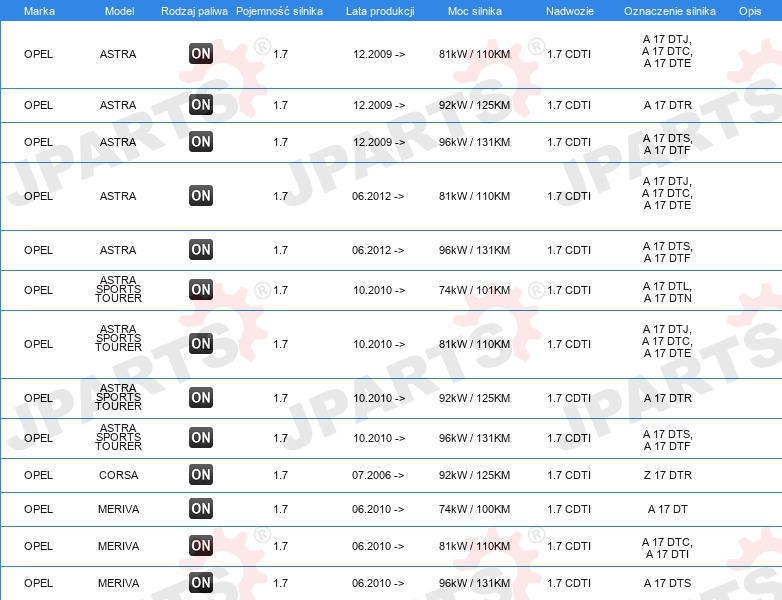Select engine codes A 17 DTC, A 17 DTI

click(667, 548)
